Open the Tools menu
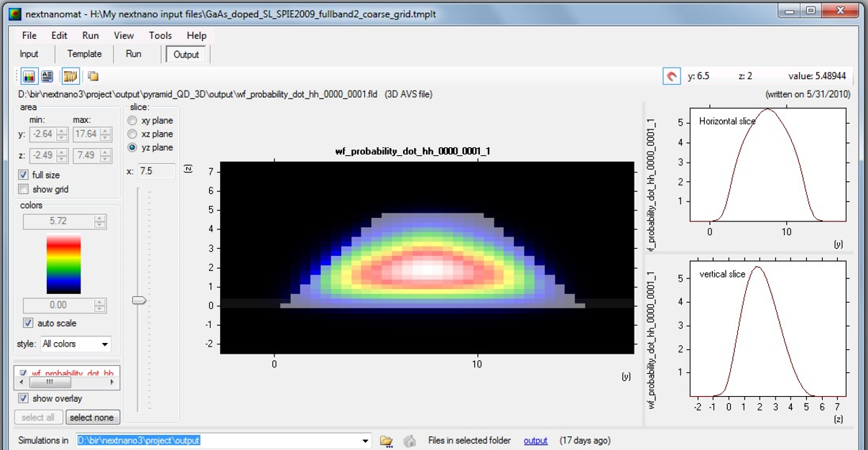 click(x=160, y=35)
